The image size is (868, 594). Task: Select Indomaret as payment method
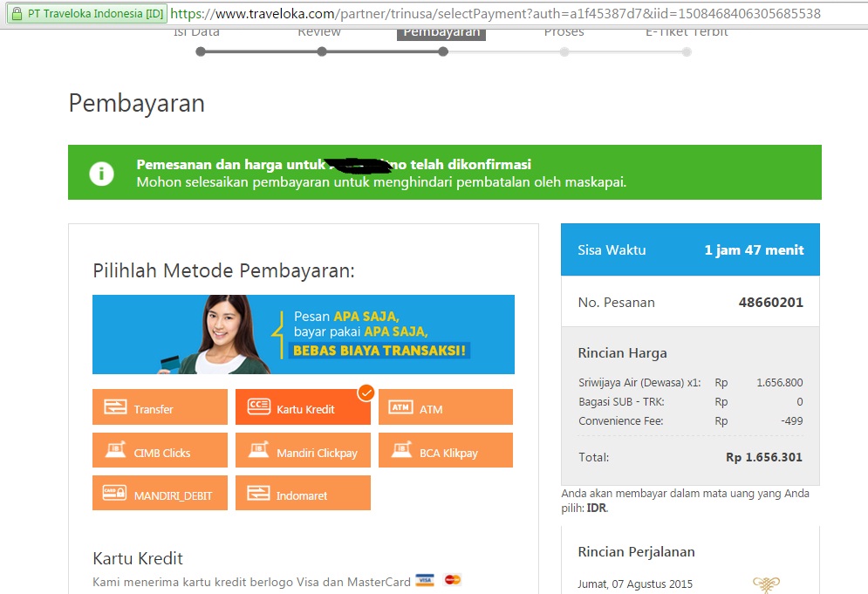tap(303, 493)
